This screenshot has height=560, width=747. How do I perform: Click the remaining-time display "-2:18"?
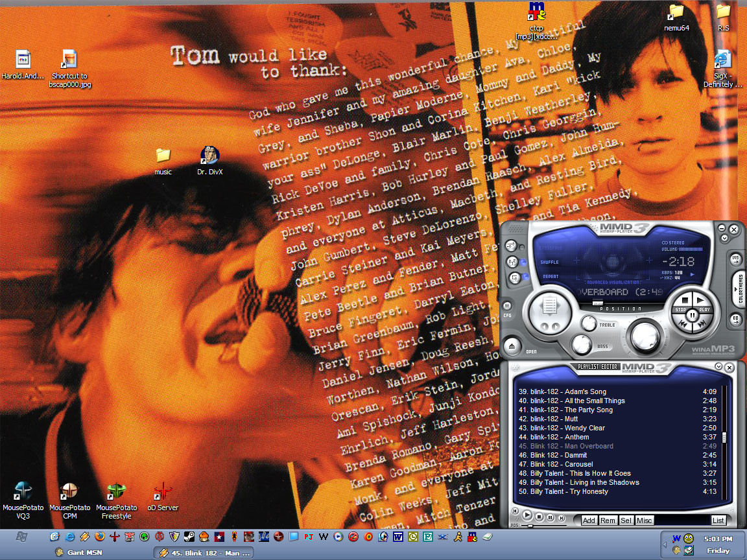678,261
